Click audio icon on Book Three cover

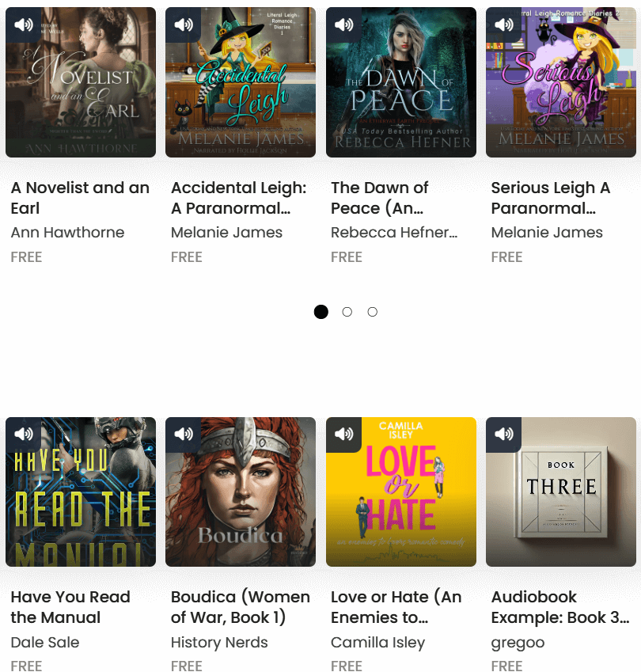(504, 434)
